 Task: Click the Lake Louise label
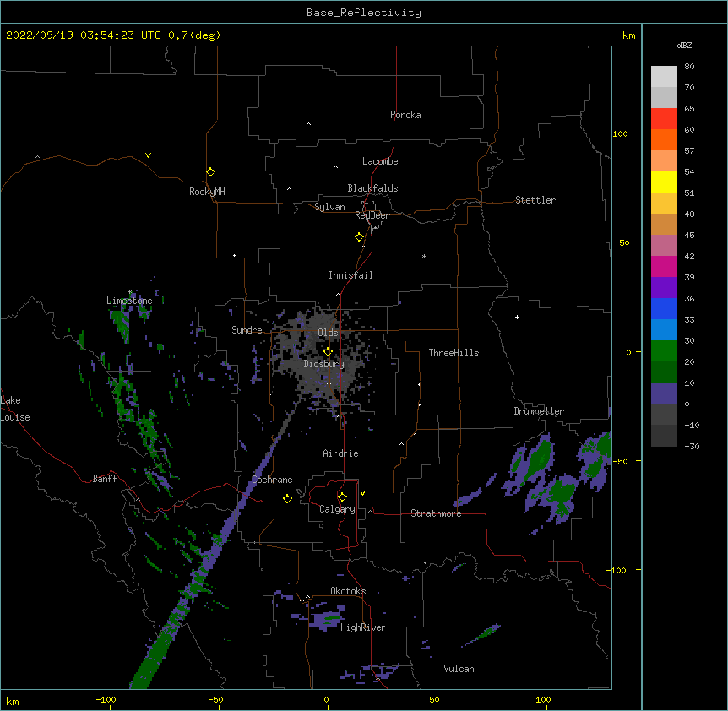pyautogui.click(x=15, y=409)
